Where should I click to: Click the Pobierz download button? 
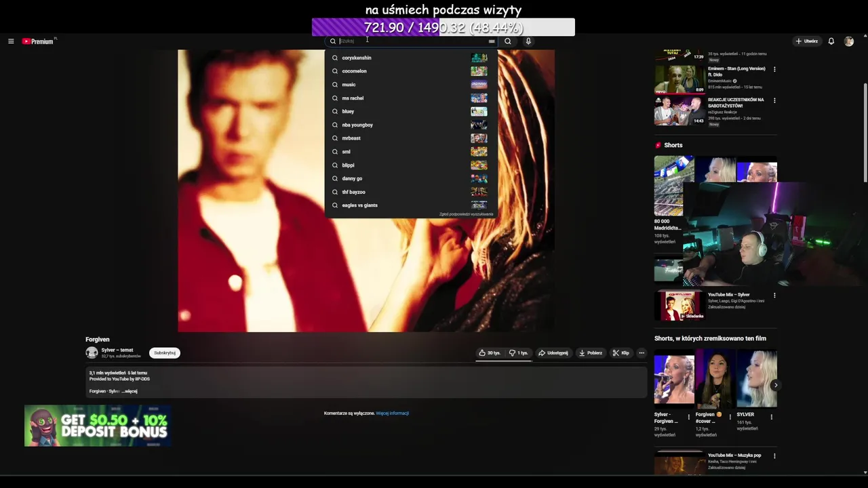point(590,353)
